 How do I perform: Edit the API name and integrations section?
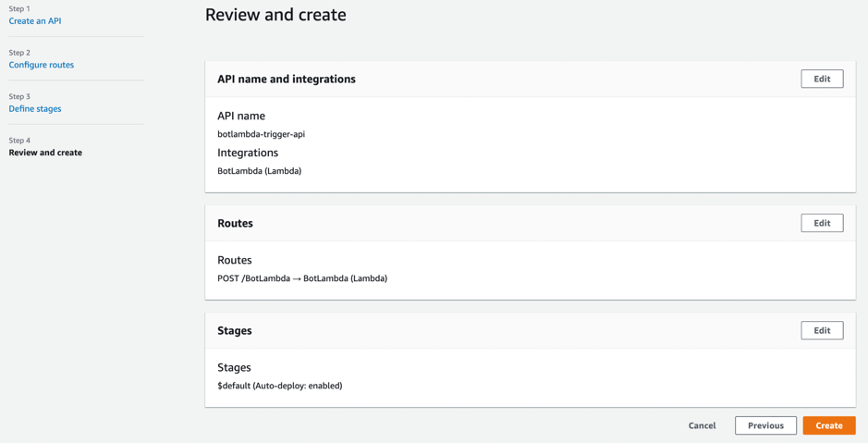[821, 79]
